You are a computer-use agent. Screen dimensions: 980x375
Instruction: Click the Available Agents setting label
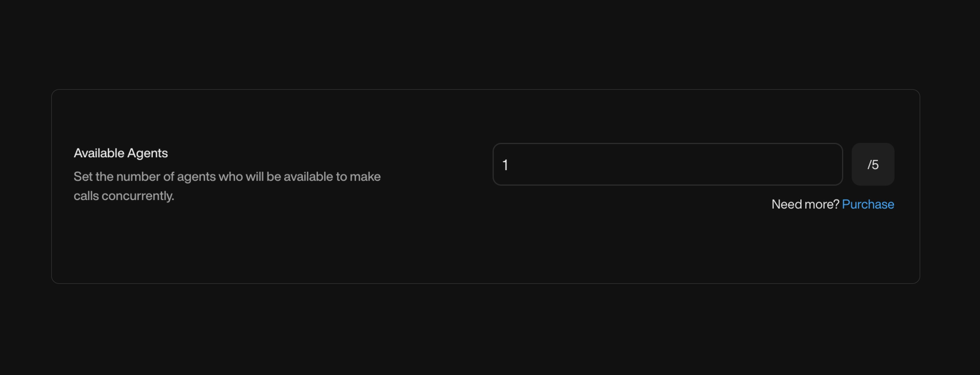click(x=120, y=153)
